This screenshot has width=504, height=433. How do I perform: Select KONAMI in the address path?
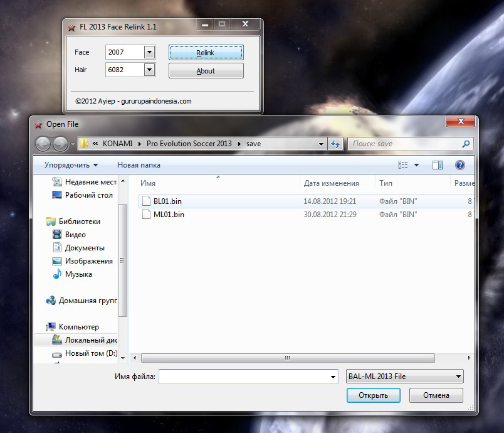point(117,144)
